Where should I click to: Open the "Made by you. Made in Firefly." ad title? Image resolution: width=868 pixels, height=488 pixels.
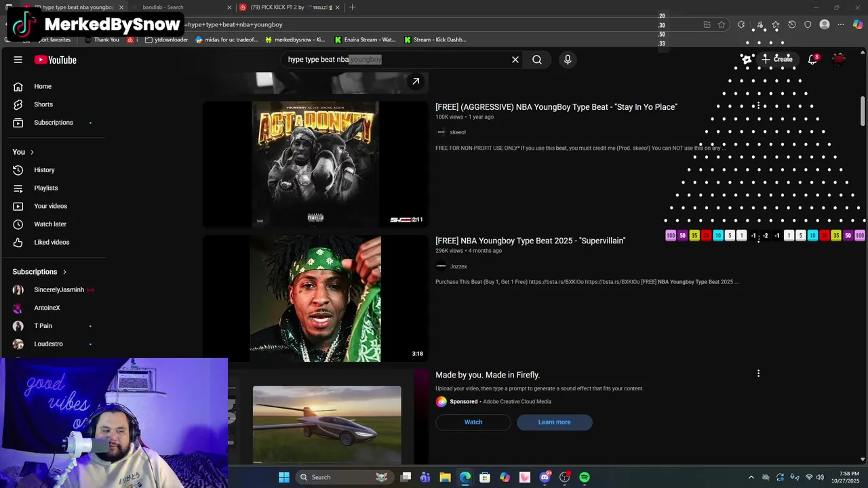click(488, 375)
